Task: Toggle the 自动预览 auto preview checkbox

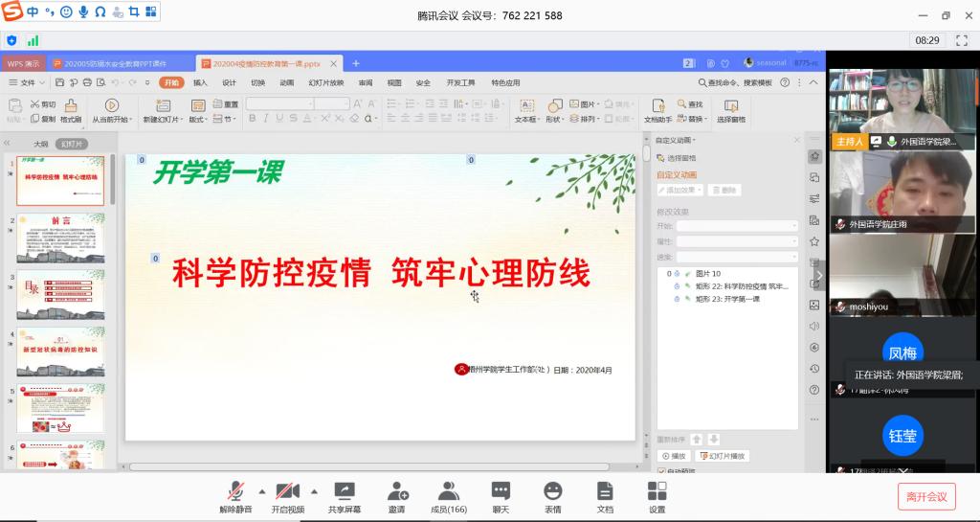Action: click(x=661, y=470)
